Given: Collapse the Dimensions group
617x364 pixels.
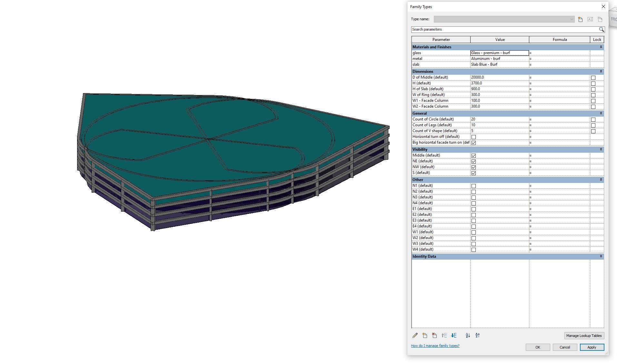Looking at the screenshot, I should point(601,72).
